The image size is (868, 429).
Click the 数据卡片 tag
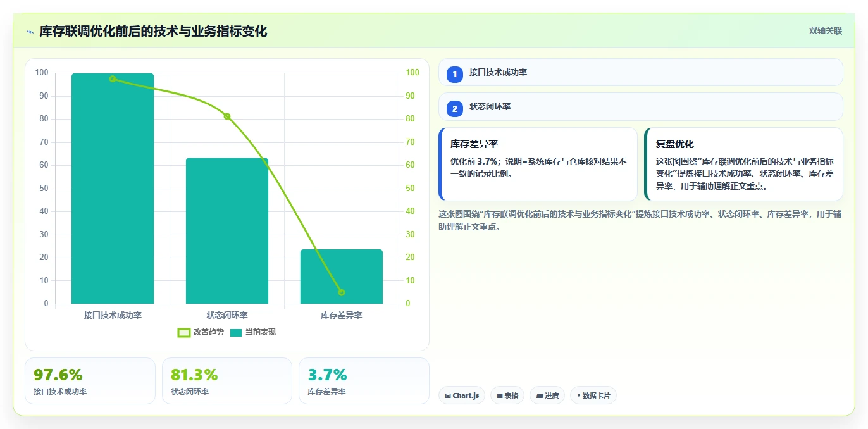click(593, 395)
